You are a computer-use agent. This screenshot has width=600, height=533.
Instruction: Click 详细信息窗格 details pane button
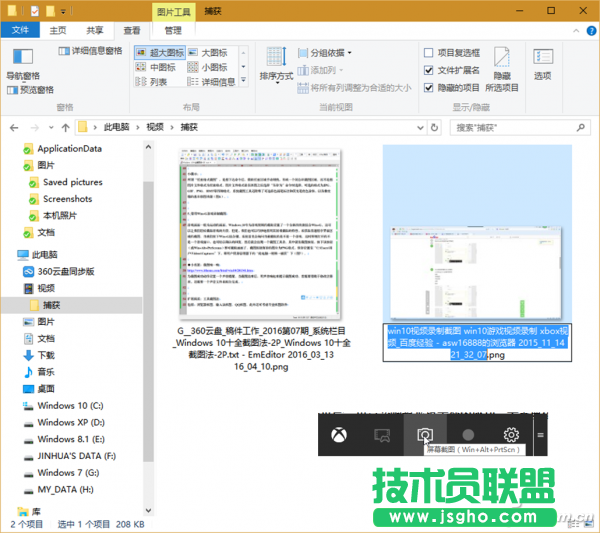point(90,50)
